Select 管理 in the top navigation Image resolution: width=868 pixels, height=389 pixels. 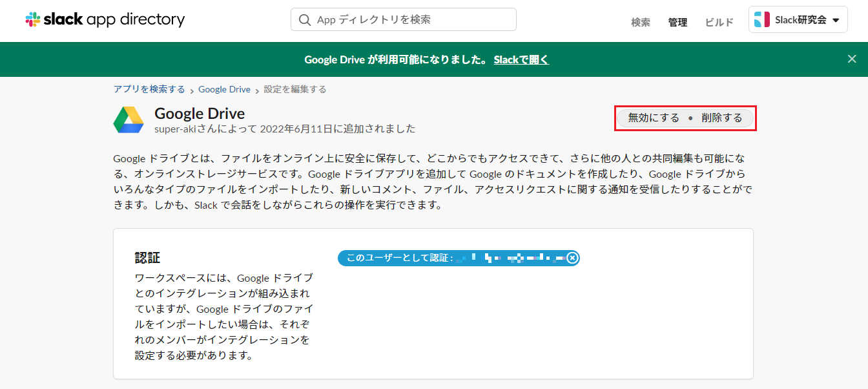677,22
